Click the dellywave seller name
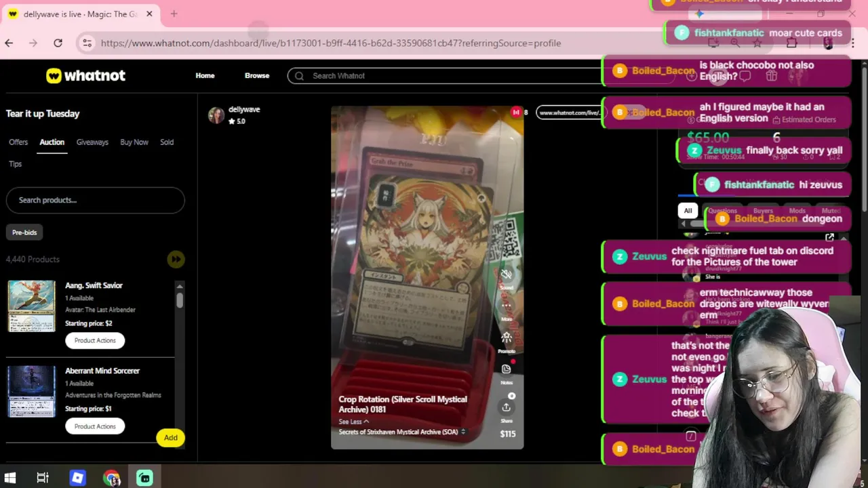 244,109
